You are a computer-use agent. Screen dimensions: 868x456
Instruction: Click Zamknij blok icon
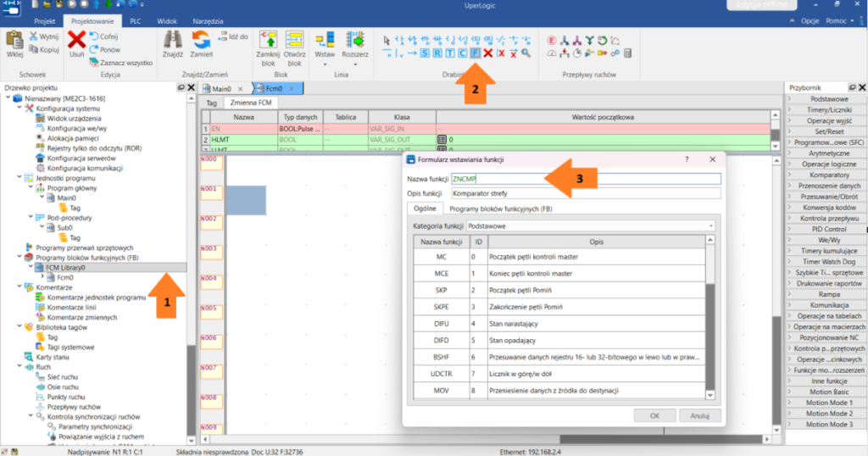coord(268,40)
